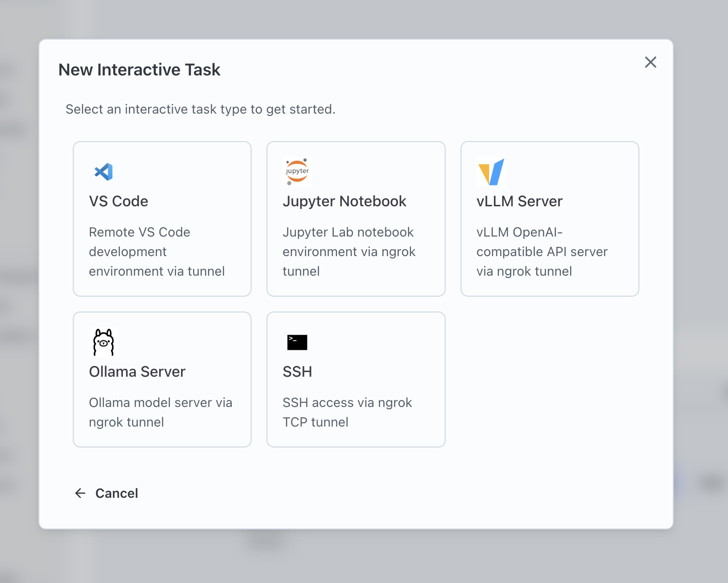Image resolution: width=728 pixels, height=583 pixels.
Task: Choose the SSH card title
Action: (297, 372)
